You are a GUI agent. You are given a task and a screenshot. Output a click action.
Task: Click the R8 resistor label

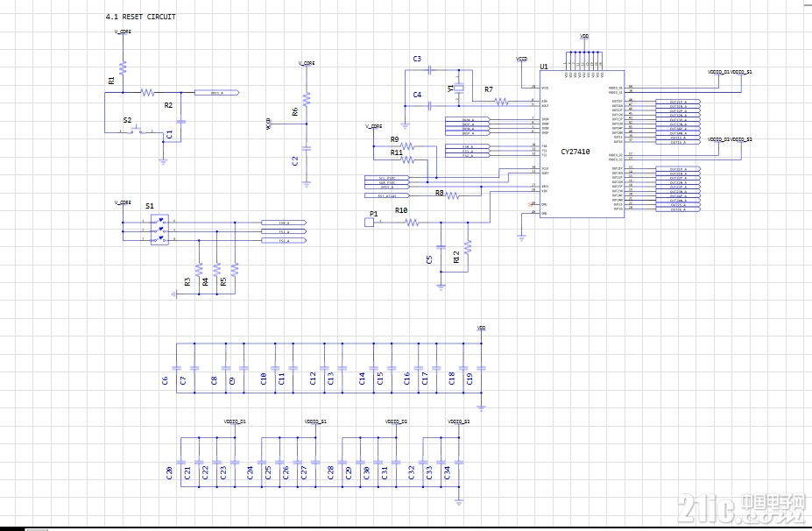(439, 193)
